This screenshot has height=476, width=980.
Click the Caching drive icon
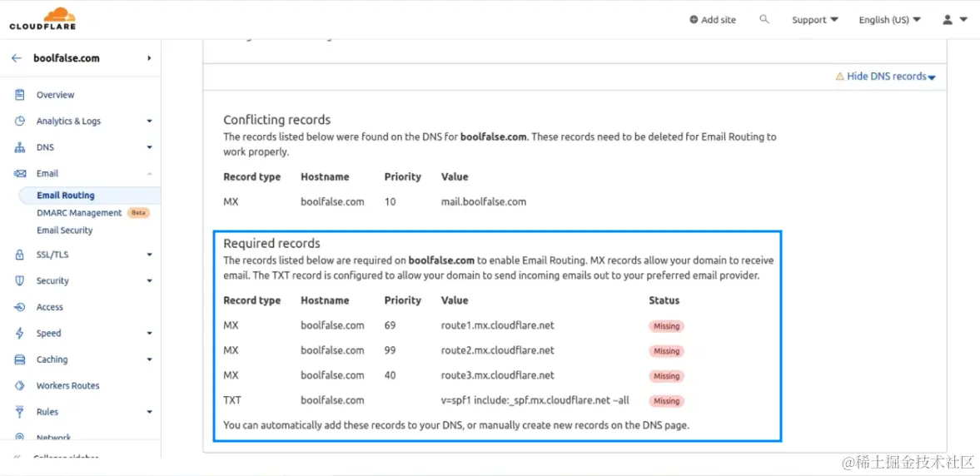point(20,359)
